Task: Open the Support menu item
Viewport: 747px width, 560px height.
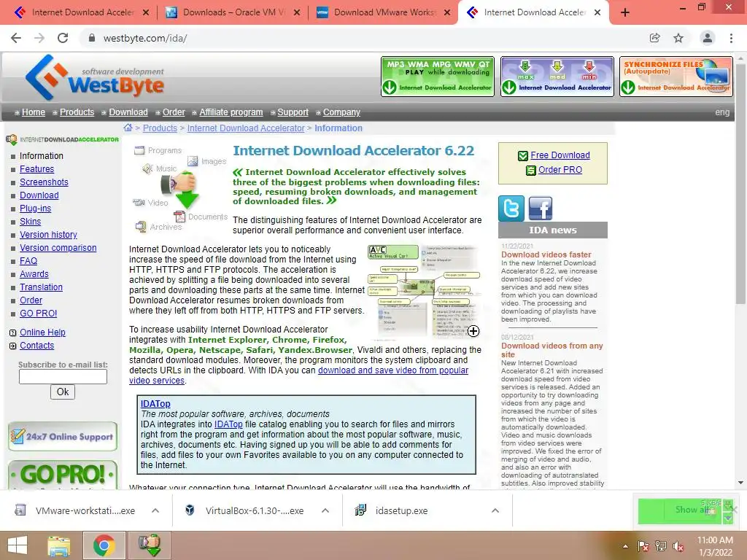Action: click(x=293, y=112)
